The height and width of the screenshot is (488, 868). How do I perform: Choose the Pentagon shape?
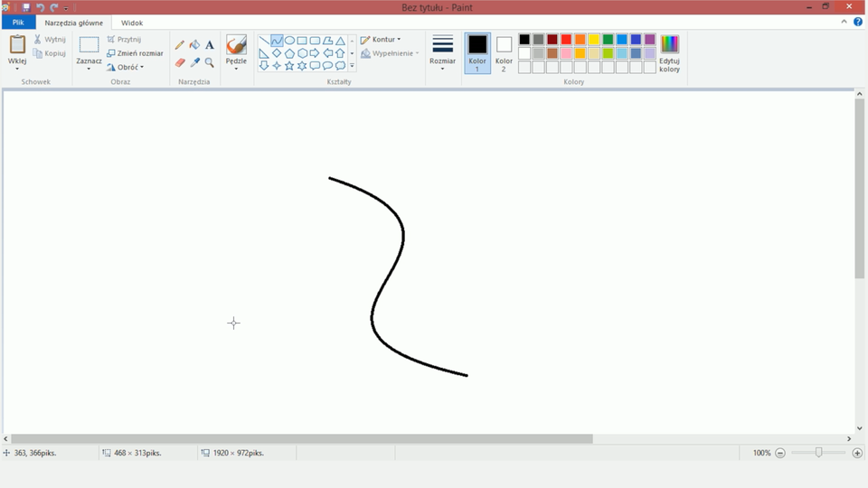[x=289, y=53]
